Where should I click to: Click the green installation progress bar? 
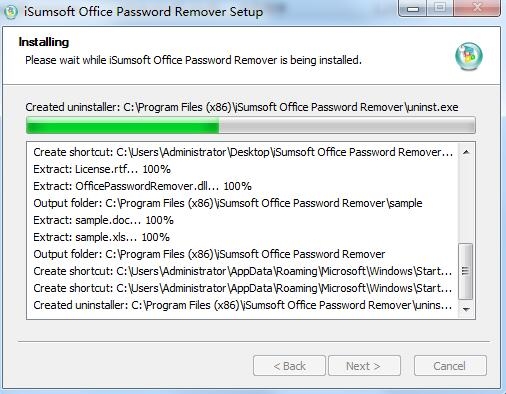251,125
